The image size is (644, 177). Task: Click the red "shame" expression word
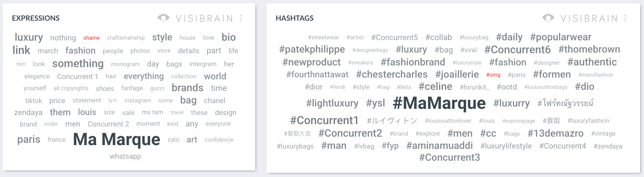pos(91,38)
